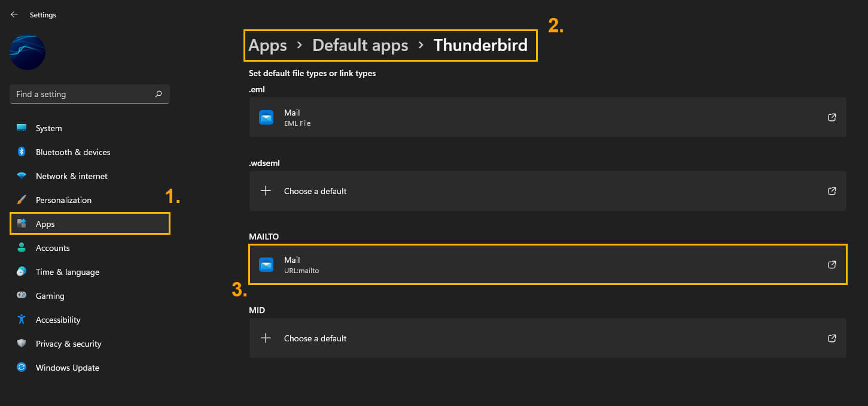Click the plus icon for MID
This screenshot has height=406, width=868.
point(266,338)
